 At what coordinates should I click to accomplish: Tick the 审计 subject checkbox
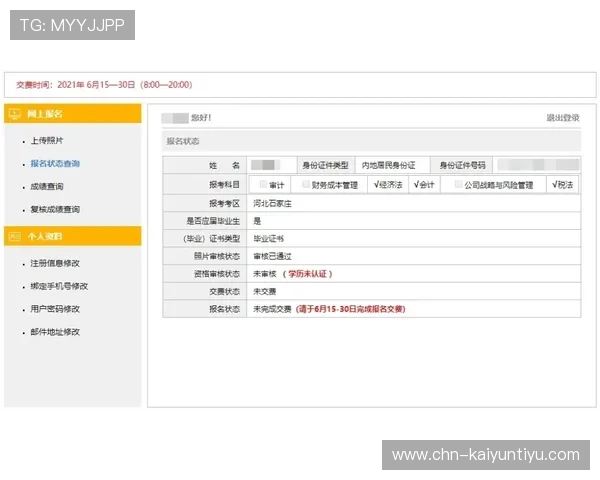263,184
